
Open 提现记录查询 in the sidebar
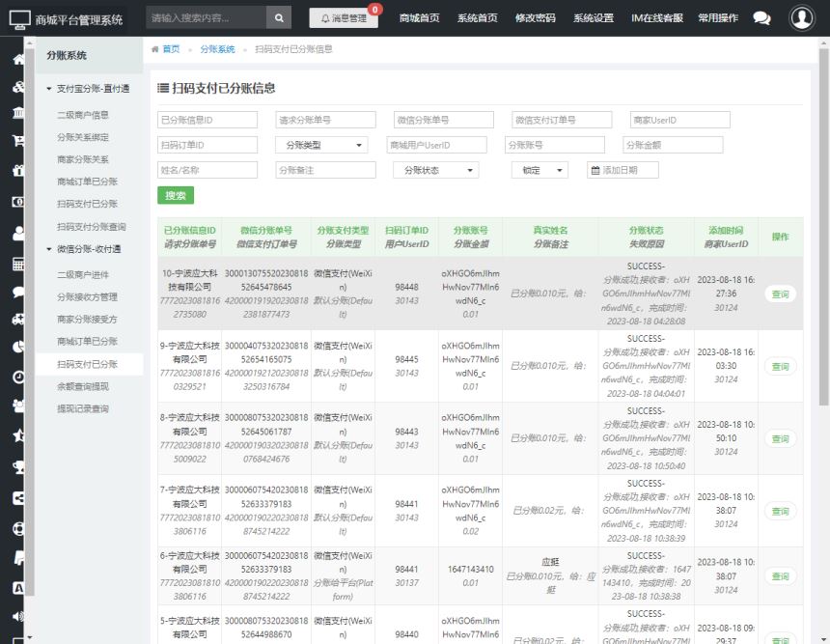tap(83, 408)
